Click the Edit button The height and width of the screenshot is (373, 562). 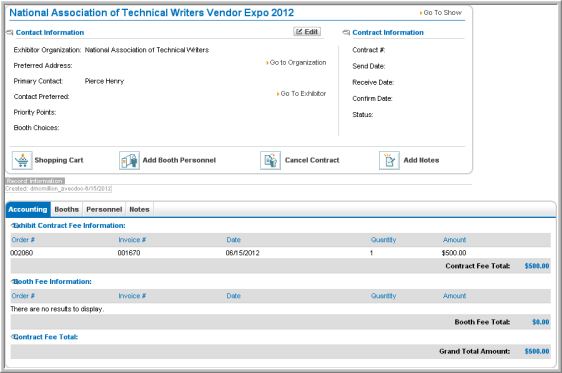pyautogui.click(x=307, y=32)
